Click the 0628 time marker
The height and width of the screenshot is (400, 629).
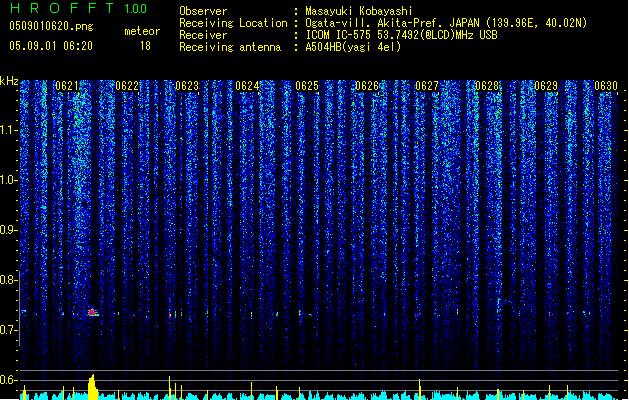(487, 86)
